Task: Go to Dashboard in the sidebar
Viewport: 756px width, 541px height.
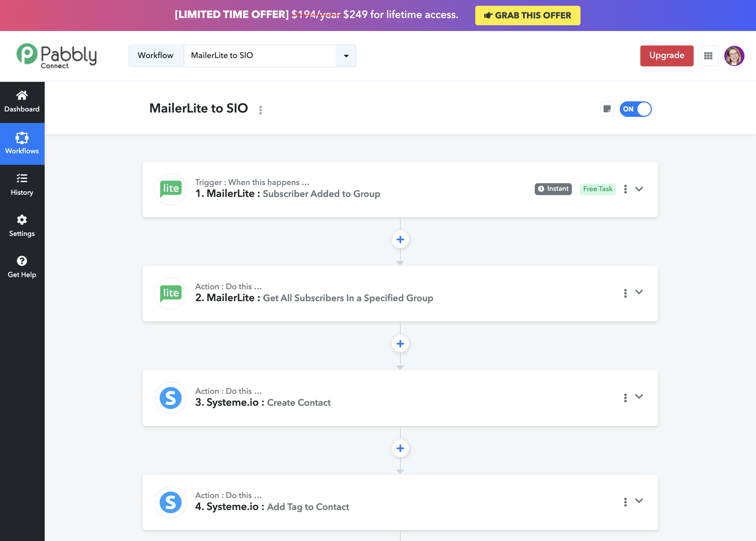Action: pos(22,102)
